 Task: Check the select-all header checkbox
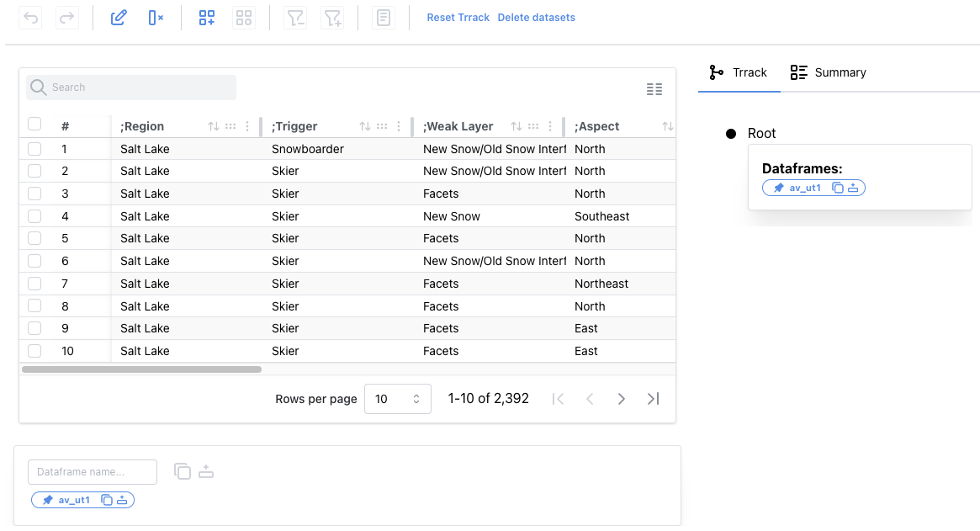[34, 125]
